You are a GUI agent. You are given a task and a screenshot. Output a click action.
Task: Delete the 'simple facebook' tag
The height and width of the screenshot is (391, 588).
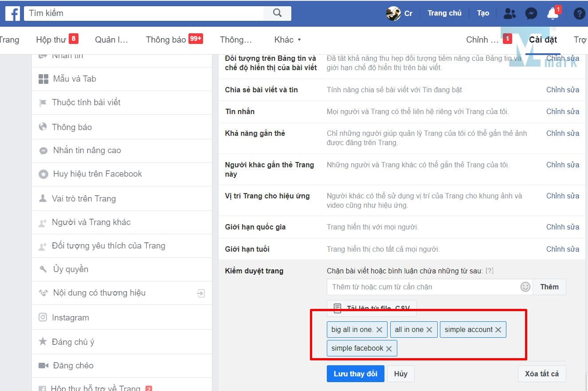coord(389,348)
